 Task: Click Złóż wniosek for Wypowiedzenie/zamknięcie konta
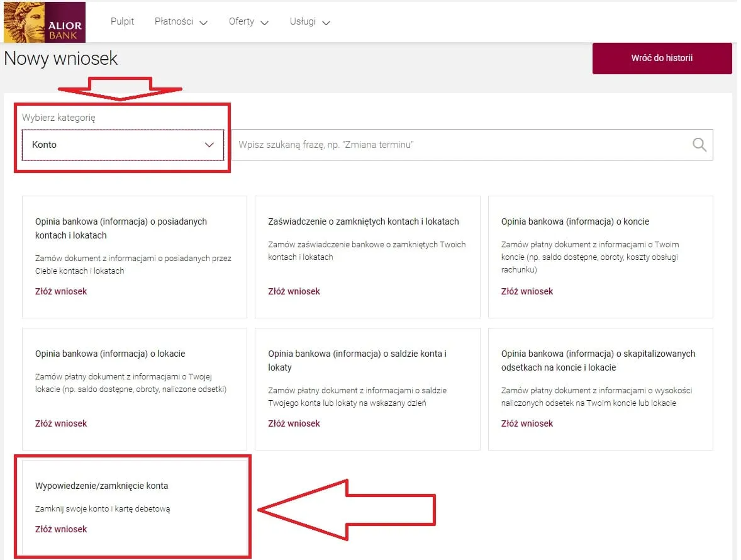point(61,529)
